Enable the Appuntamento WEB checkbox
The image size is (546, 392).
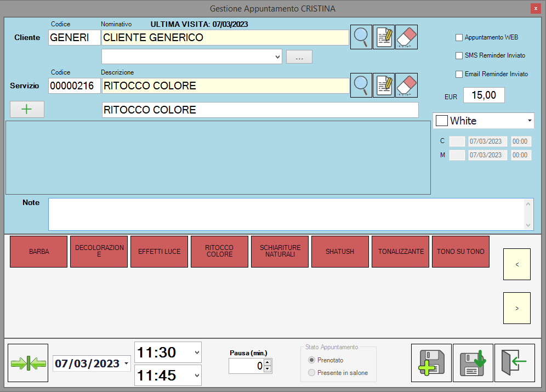coord(459,38)
